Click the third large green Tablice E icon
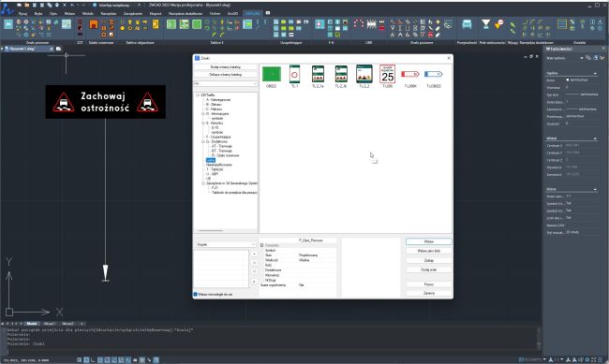Viewport: 609px width, 364px height. click(x=197, y=24)
